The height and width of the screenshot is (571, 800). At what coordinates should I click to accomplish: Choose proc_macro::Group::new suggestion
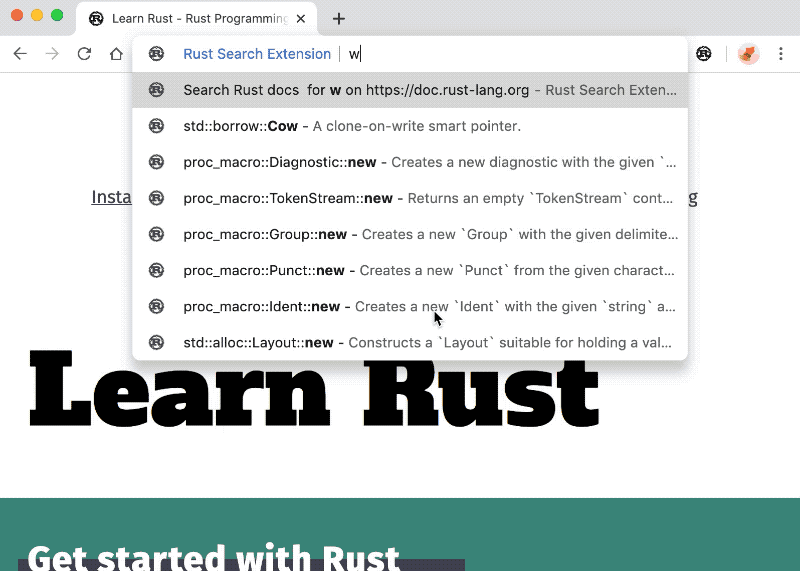tap(410, 234)
